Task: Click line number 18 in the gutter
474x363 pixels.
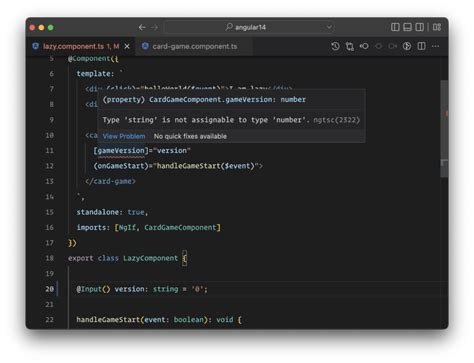Action: (49, 258)
